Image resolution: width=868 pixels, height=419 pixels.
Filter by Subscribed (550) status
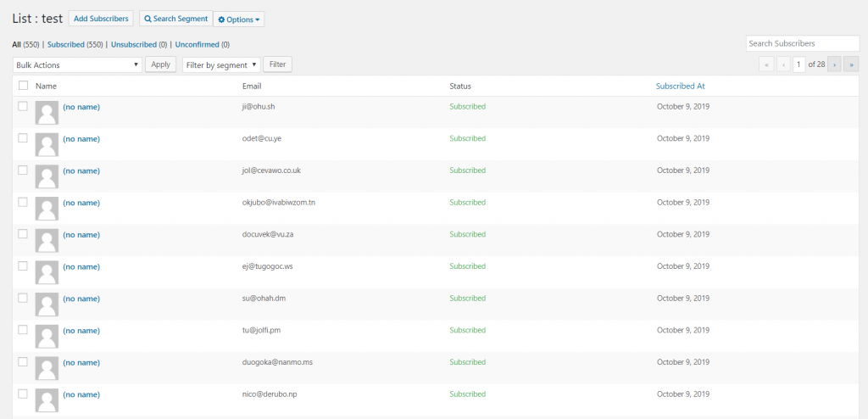pyautogui.click(x=75, y=44)
